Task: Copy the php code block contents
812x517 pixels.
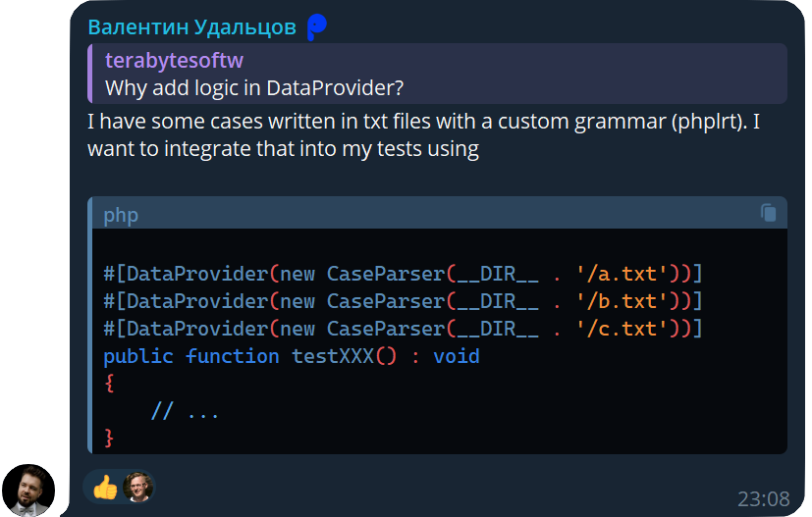Action: click(768, 213)
